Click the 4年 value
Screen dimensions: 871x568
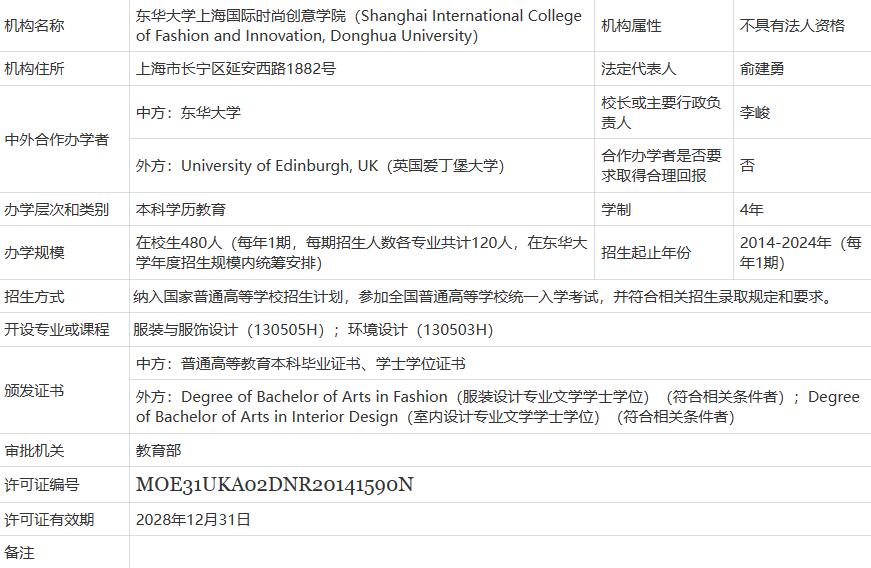[x=752, y=210]
